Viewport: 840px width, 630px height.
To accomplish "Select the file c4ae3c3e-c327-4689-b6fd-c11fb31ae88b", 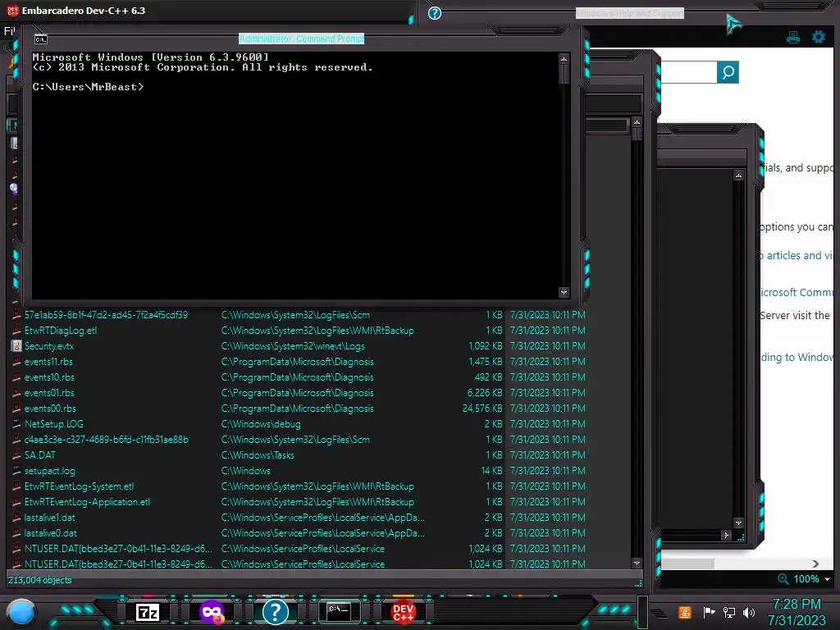I will point(106,440).
